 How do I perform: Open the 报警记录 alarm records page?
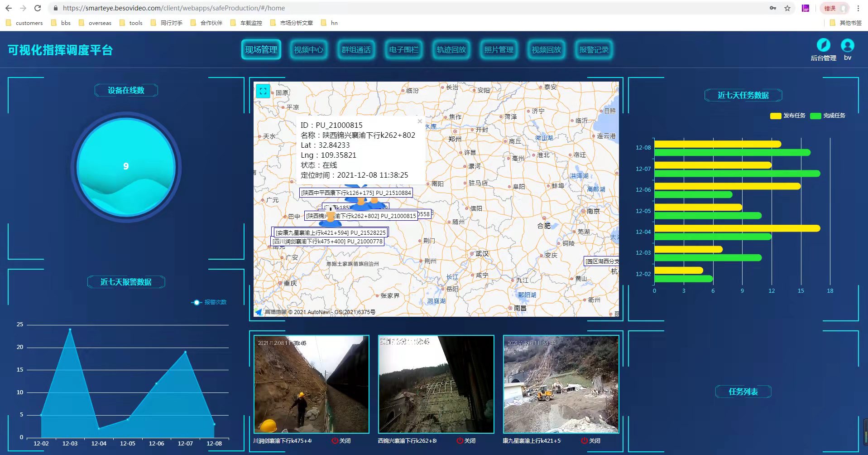point(594,50)
